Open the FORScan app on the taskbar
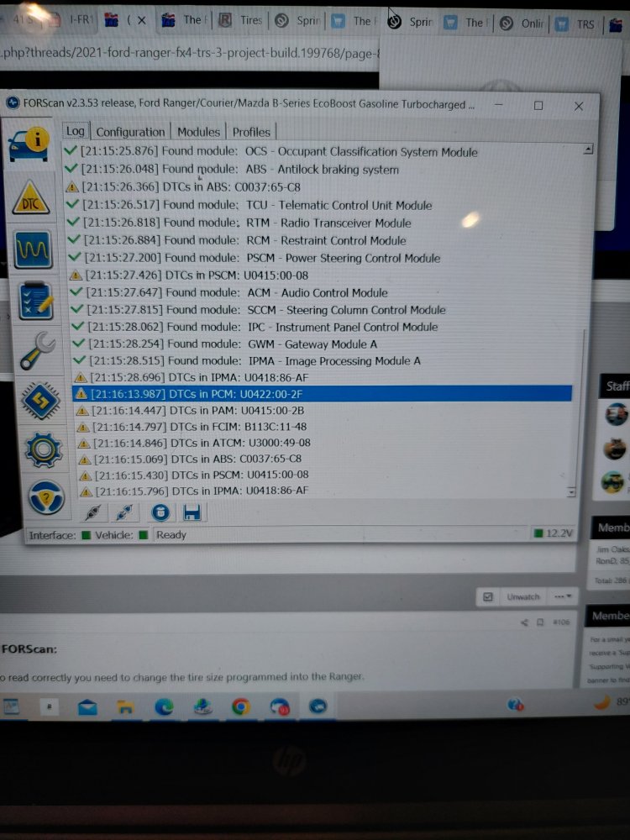The height and width of the screenshot is (840, 630). [318, 706]
